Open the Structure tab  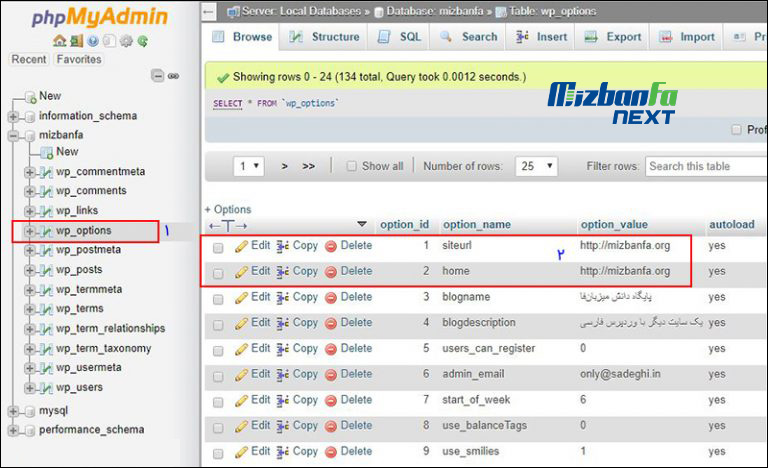(324, 37)
